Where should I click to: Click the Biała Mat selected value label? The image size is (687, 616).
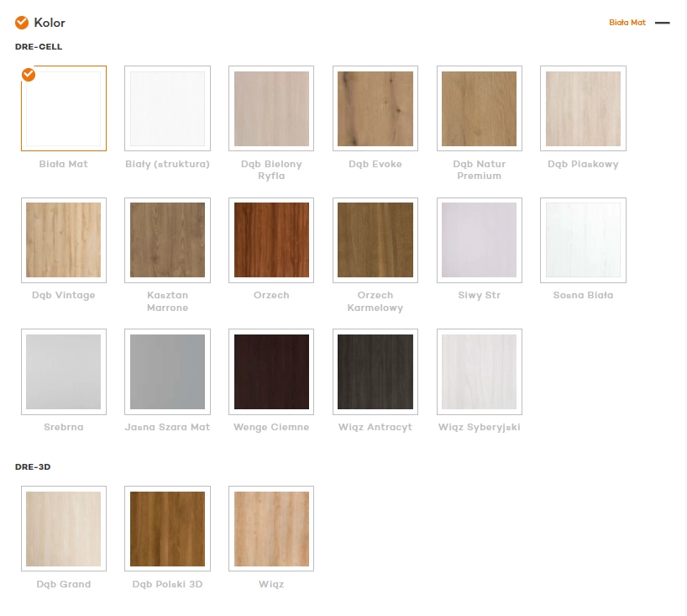tap(627, 23)
